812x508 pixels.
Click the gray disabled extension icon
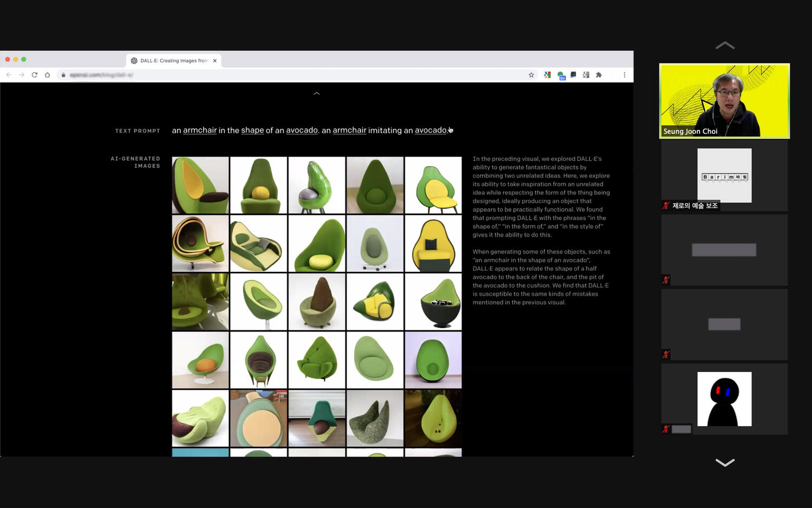[586, 75]
